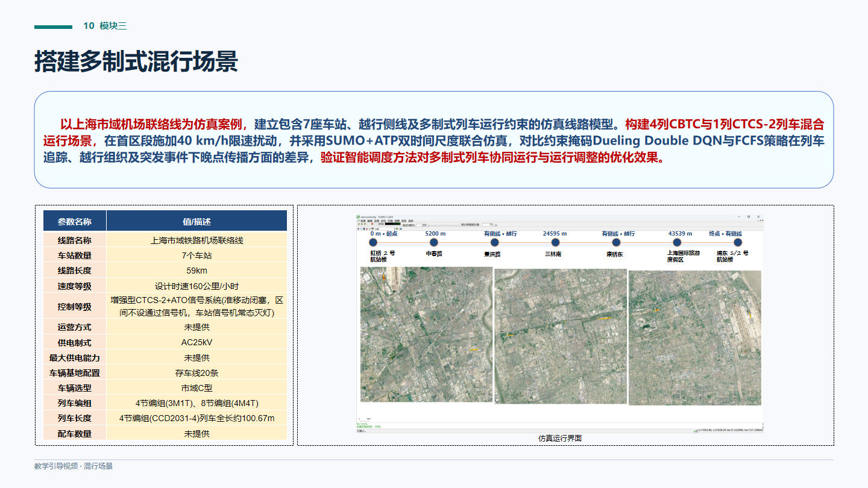Viewport: 868px width, 488px height.
Task: Maximize the SUMO simulation window
Action: tap(749, 216)
